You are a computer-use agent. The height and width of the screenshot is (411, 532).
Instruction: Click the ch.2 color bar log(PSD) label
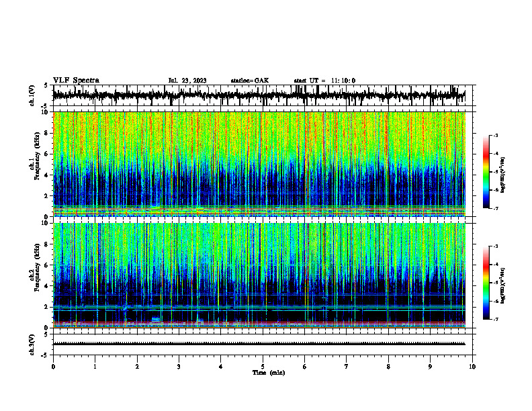pos(503,285)
